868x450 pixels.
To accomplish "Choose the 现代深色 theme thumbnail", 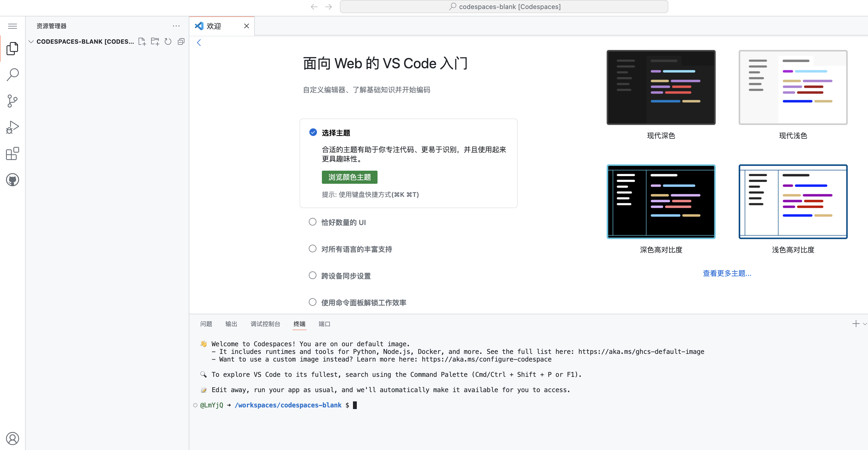I will (660, 87).
